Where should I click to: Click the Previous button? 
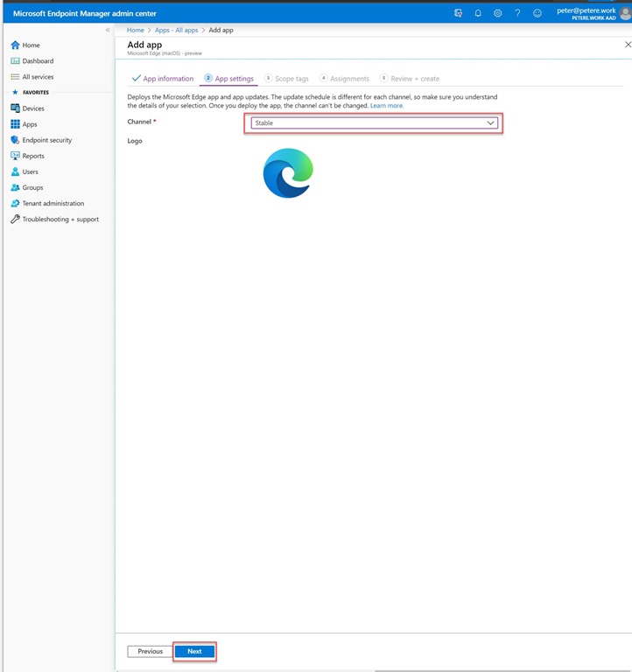tap(150, 651)
